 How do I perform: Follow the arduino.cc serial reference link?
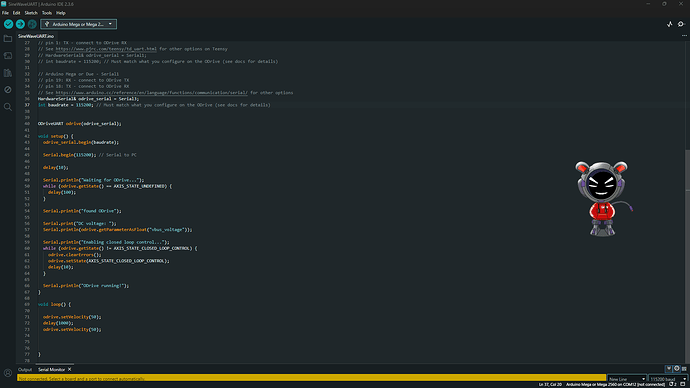[151, 93]
